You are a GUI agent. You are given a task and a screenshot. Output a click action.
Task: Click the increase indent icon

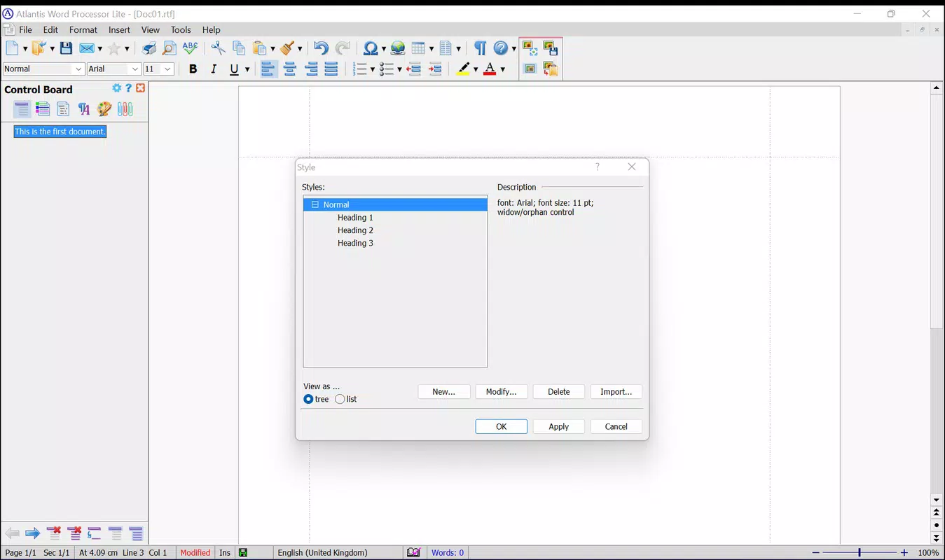435,69
